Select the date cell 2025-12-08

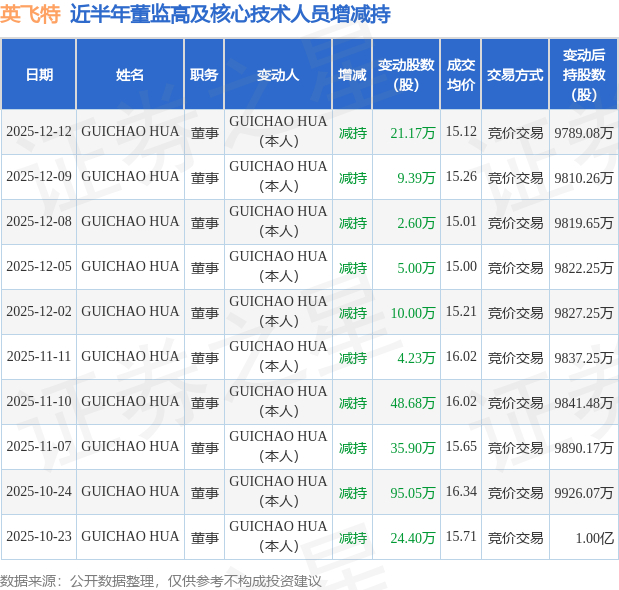click(x=39, y=222)
